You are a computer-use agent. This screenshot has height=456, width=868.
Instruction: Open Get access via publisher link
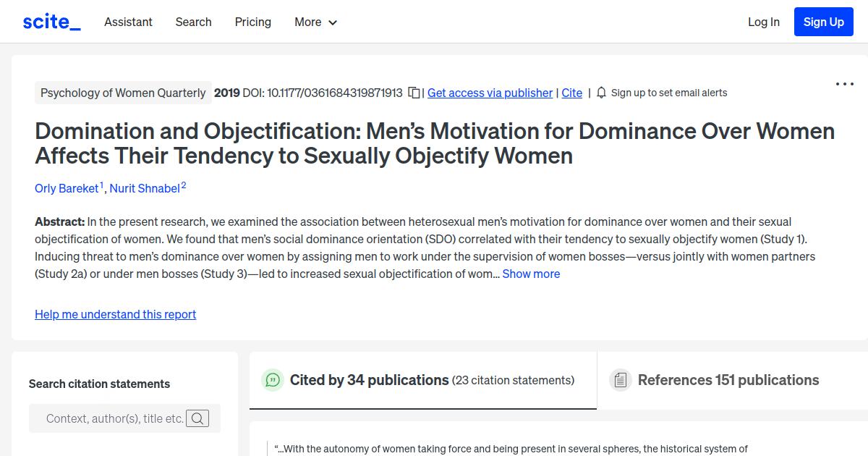pos(490,93)
